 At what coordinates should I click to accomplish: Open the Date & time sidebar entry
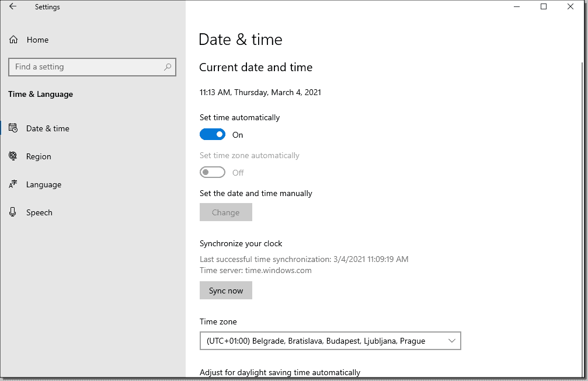[48, 128]
